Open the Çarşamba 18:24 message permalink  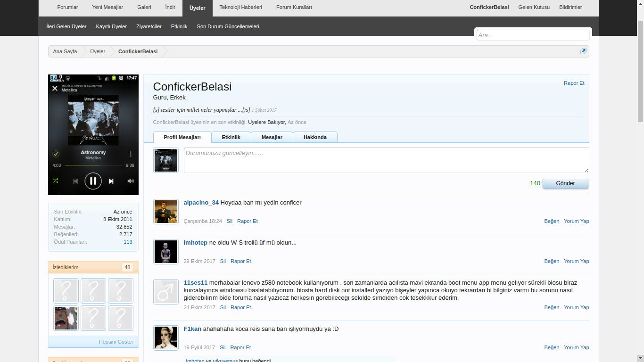[x=203, y=221]
